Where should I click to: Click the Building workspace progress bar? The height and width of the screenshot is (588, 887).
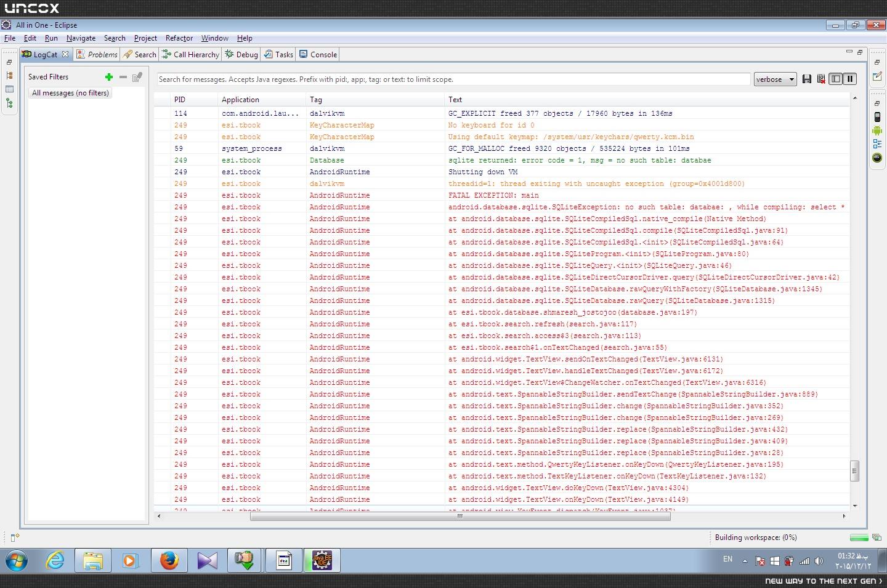[859, 538]
